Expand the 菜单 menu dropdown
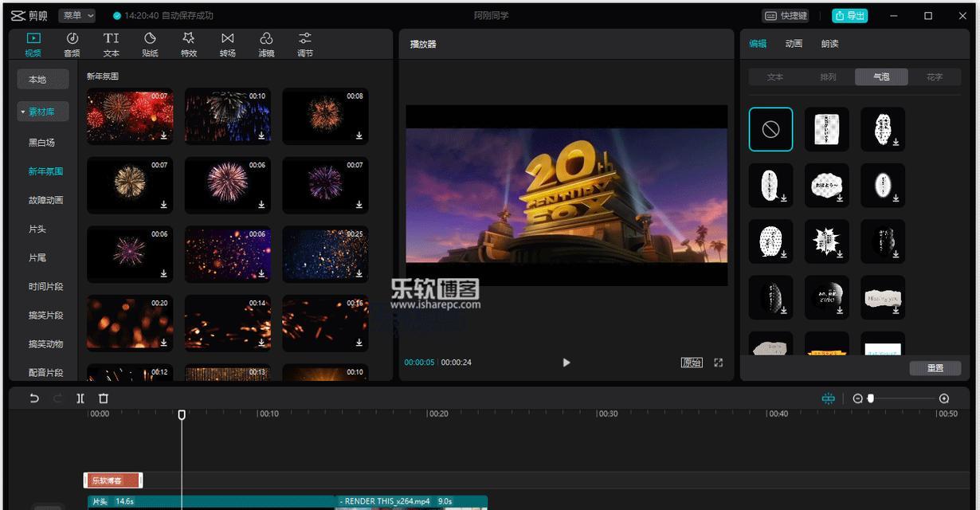Viewport: 980px width, 510px height. click(77, 16)
